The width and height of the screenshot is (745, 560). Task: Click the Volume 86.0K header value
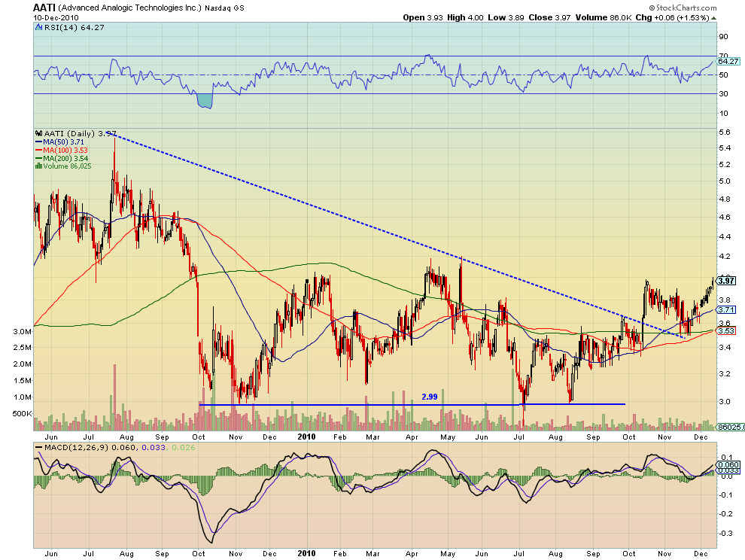pyautogui.click(x=604, y=17)
